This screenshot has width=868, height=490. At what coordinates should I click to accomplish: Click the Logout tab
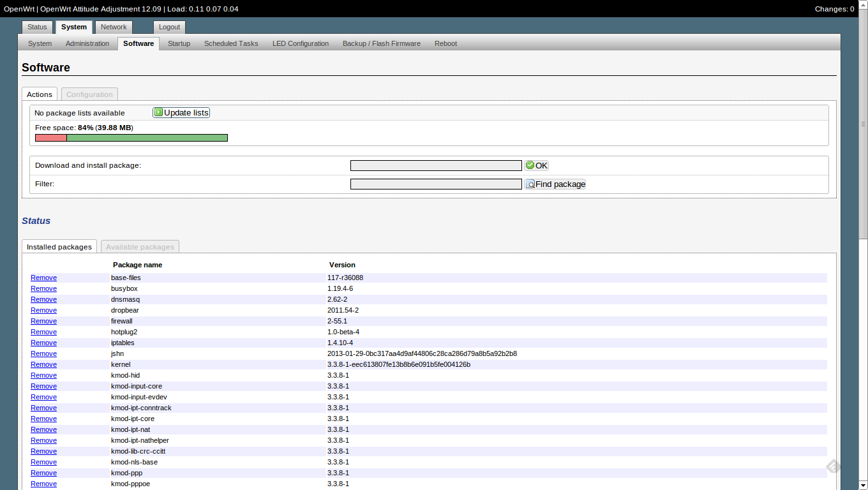click(169, 27)
